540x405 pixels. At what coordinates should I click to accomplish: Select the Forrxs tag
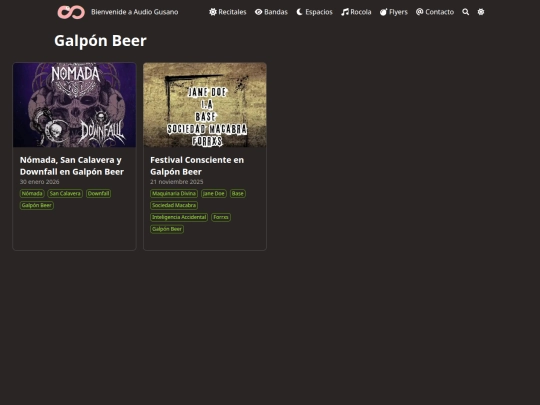pos(221,217)
